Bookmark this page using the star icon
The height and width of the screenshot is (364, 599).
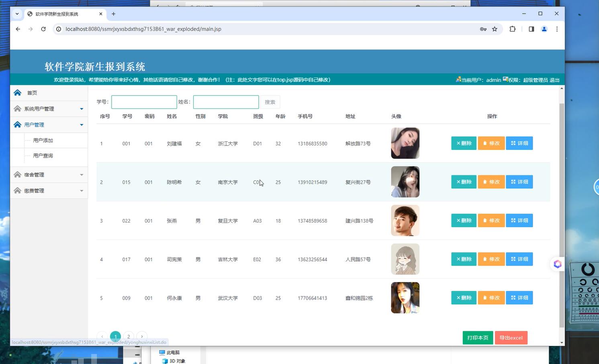click(x=495, y=29)
